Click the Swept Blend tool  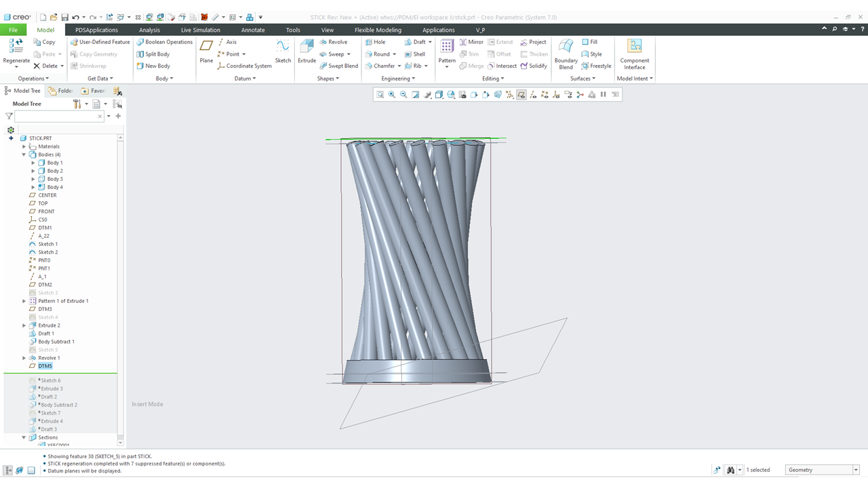pos(338,66)
